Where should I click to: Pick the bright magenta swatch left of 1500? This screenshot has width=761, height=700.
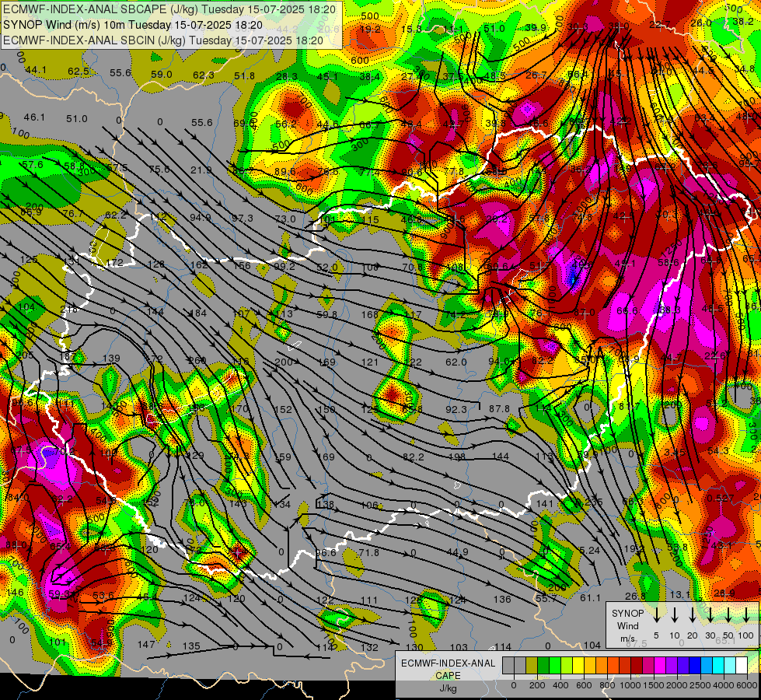(648, 665)
